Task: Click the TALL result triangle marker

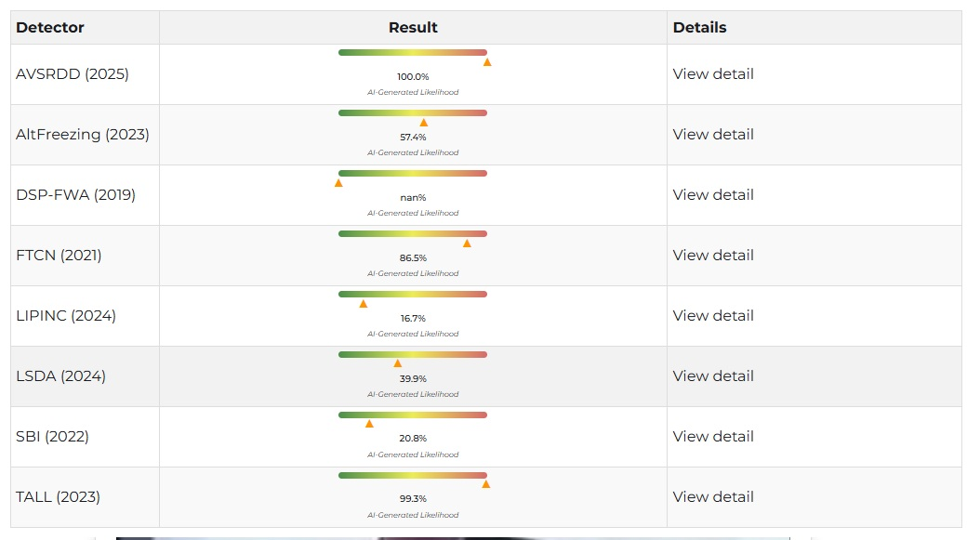Action: pos(485,484)
